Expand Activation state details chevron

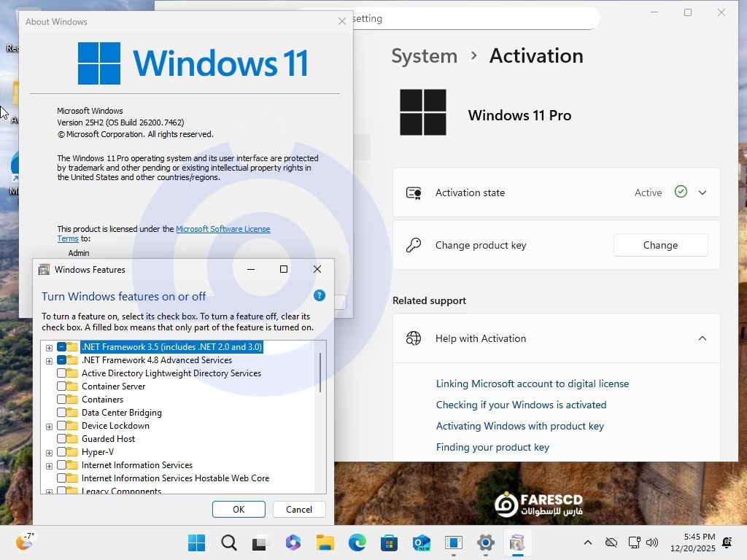[703, 192]
